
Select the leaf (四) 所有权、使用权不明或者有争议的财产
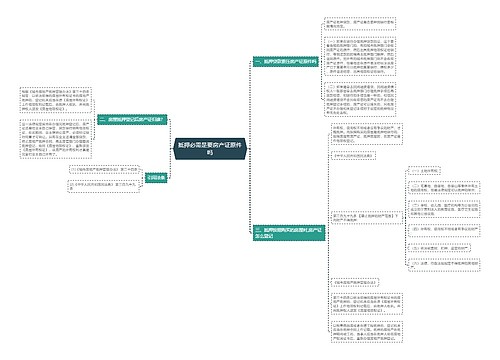(x=444, y=230)
